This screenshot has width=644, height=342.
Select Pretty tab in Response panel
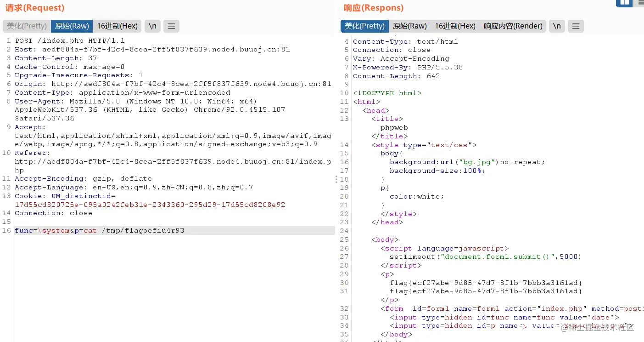(364, 26)
